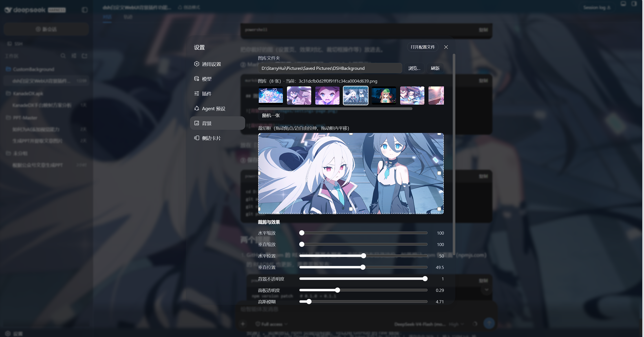This screenshot has width=644, height=337.
Task: Click 浏览... to pick a gallery folder
Action: point(414,68)
